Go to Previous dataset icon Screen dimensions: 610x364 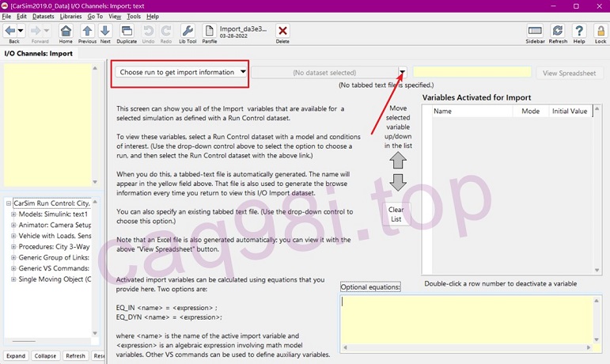pos(87,31)
